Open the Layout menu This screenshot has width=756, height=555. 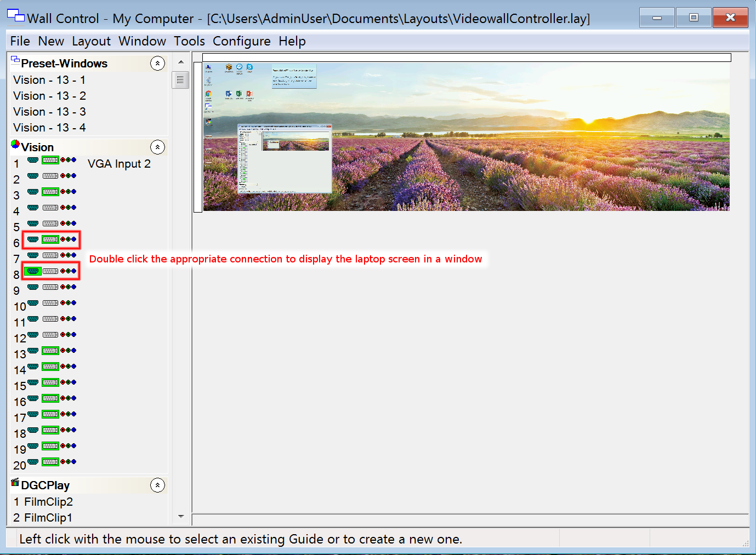click(x=91, y=41)
